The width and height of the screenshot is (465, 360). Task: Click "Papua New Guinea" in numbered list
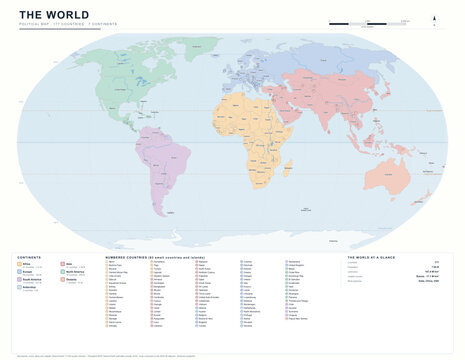click(298, 319)
